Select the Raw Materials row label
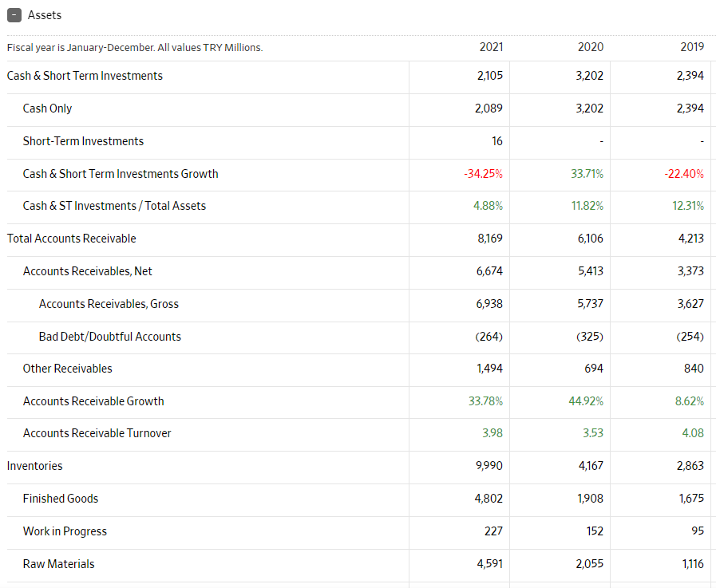The height and width of the screenshot is (588, 716). click(x=58, y=564)
